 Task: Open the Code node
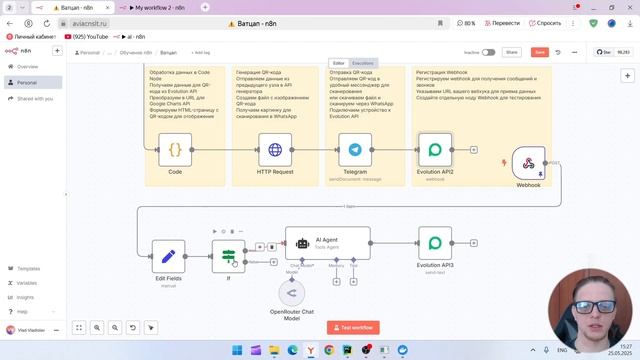coord(175,150)
